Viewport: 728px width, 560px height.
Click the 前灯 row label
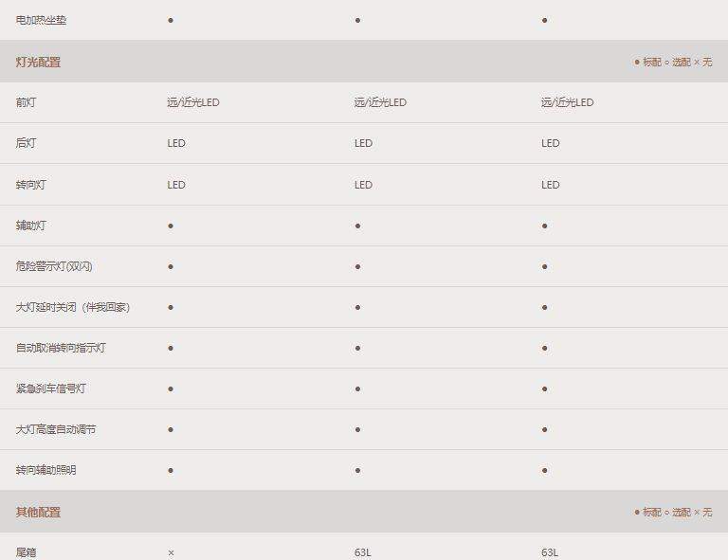pyautogui.click(x=26, y=102)
